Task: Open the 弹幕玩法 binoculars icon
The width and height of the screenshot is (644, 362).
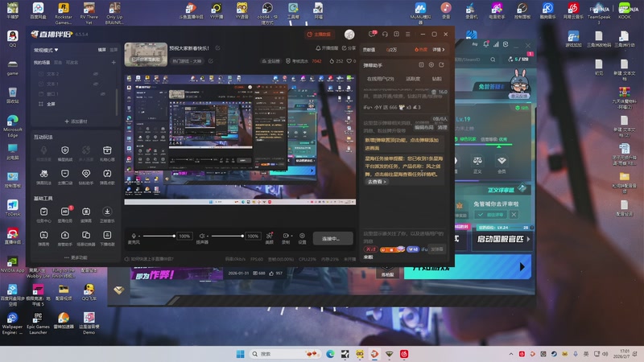Action: pyautogui.click(x=43, y=177)
